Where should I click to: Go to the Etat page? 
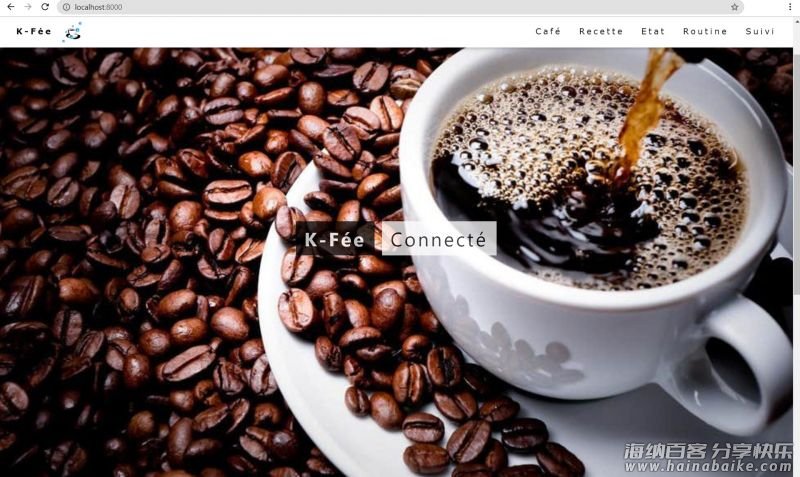click(x=653, y=32)
